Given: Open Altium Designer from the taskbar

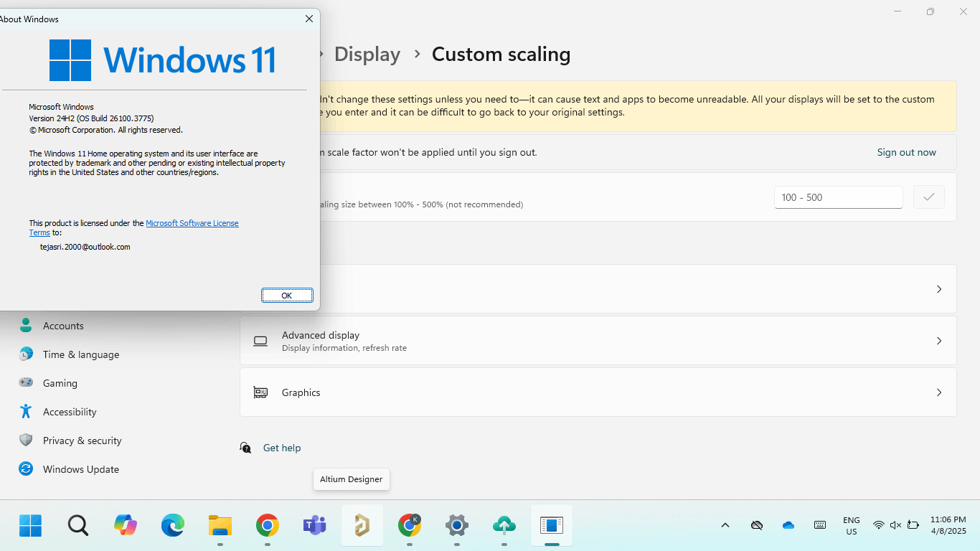Looking at the screenshot, I should pos(362,526).
